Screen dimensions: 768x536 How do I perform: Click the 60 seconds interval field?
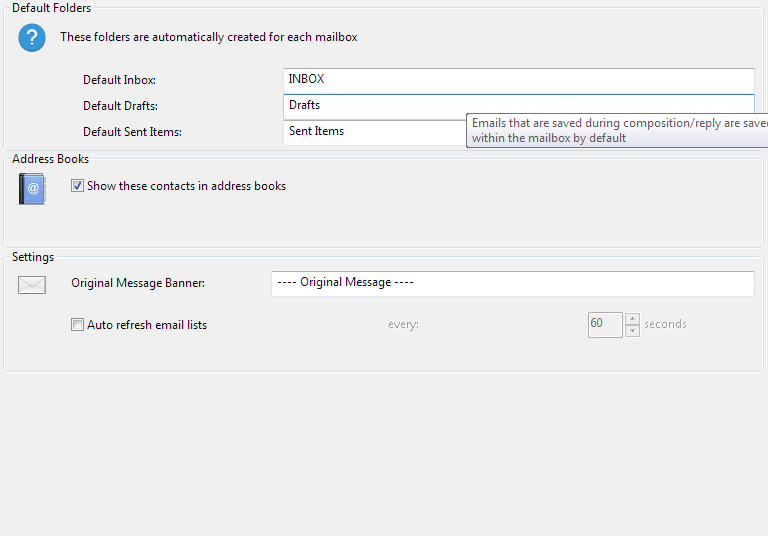605,325
